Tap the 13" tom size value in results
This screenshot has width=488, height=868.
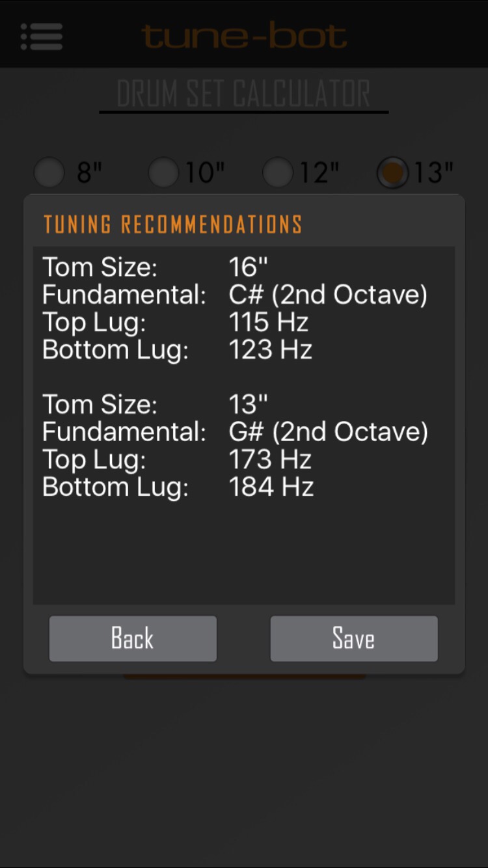pyautogui.click(x=249, y=405)
